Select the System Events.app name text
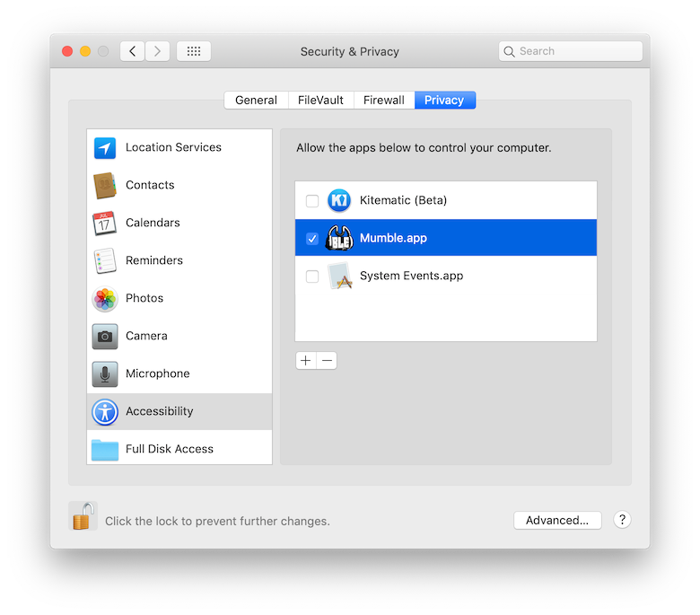Image resolution: width=700 pixels, height=615 pixels. [x=411, y=276]
